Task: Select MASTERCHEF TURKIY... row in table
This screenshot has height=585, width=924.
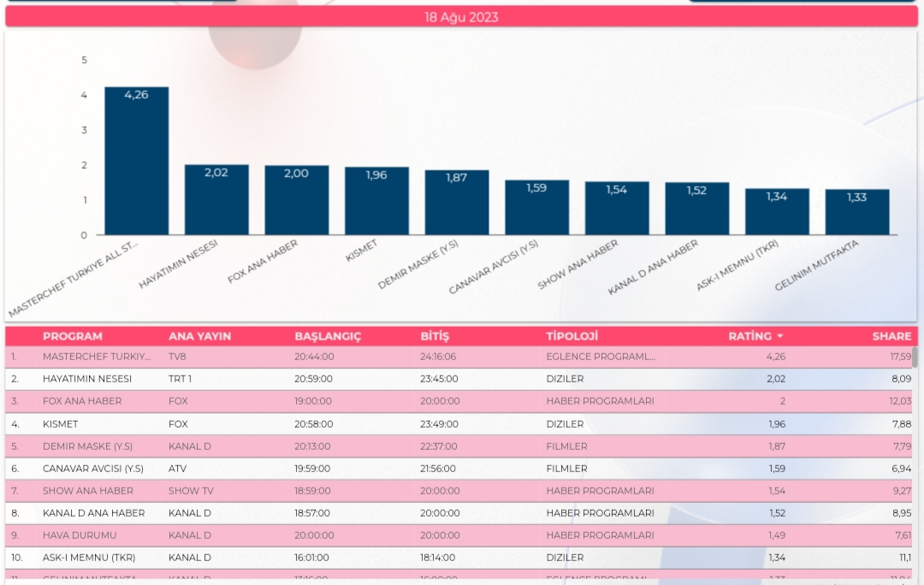Action: coord(96,357)
